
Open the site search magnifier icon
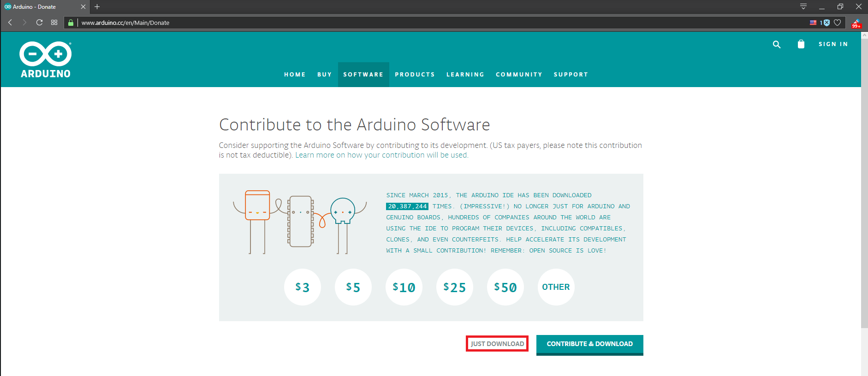click(777, 44)
